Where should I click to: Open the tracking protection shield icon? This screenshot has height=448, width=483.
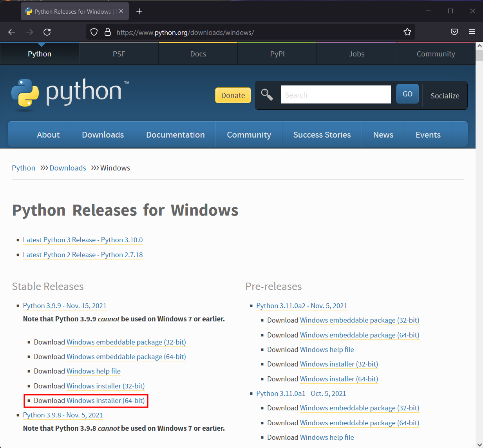(x=94, y=32)
